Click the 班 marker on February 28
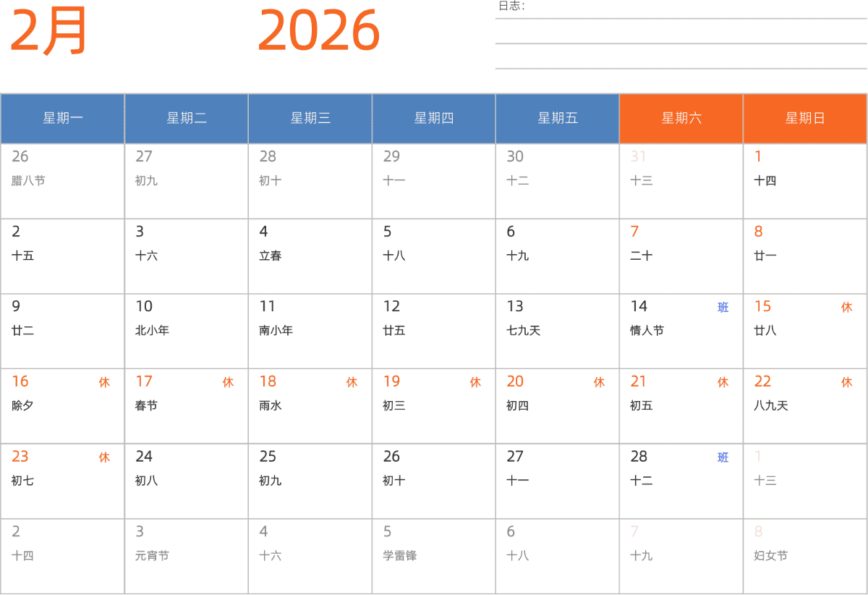The height and width of the screenshot is (595, 868). click(723, 457)
